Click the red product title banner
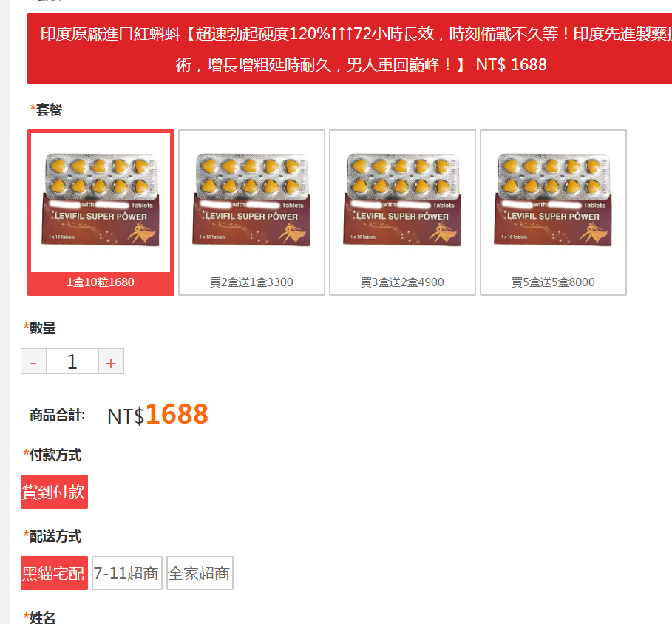Image resolution: width=672 pixels, height=624 pixels. tap(350, 49)
